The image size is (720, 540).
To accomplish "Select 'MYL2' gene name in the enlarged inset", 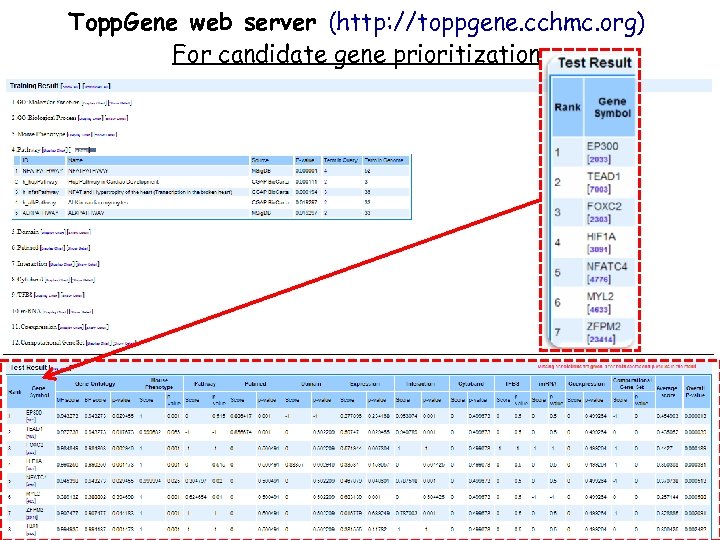I will click(600, 296).
